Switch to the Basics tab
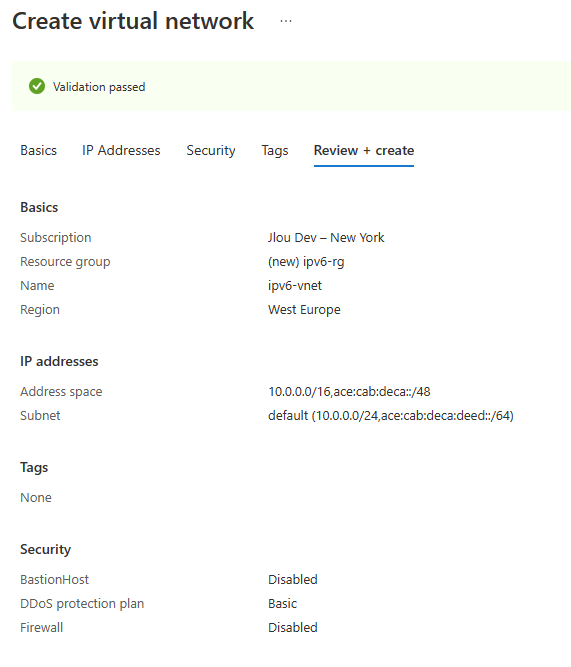This screenshot has width=571, height=667. tap(38, 151)
